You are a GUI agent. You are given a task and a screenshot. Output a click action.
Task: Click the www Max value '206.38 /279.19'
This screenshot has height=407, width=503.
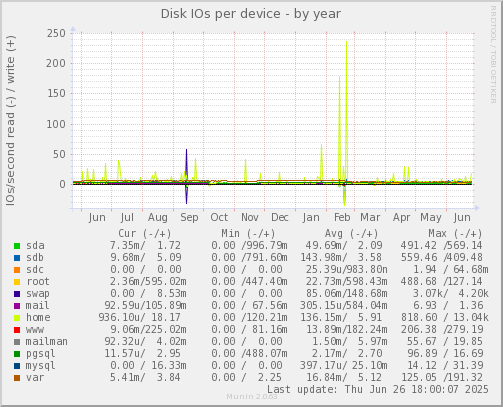[x=442, y=330]
